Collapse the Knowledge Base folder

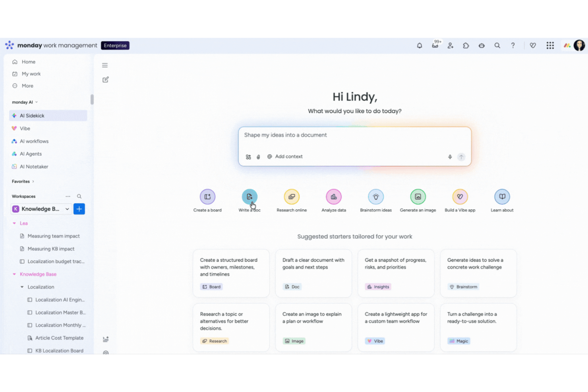14,274
